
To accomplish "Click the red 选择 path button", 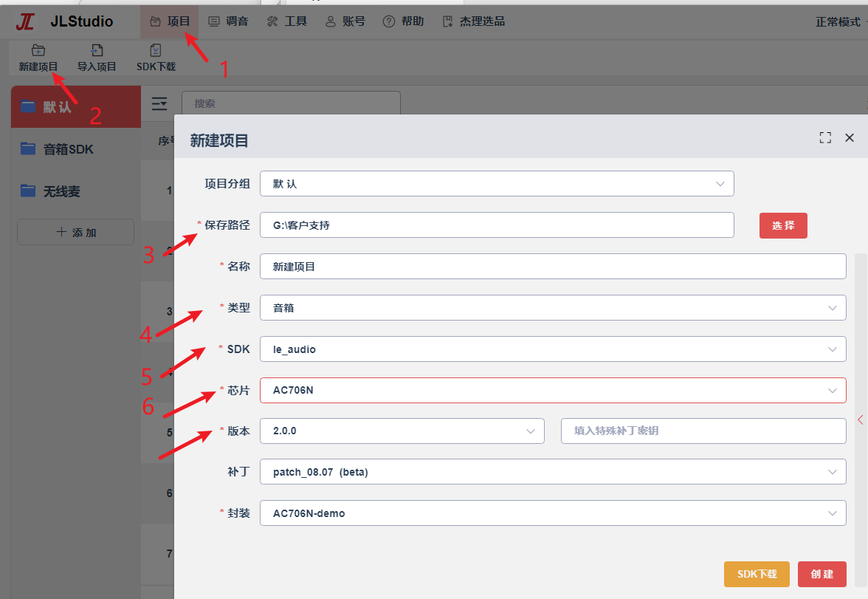I will tap(783, 225).
